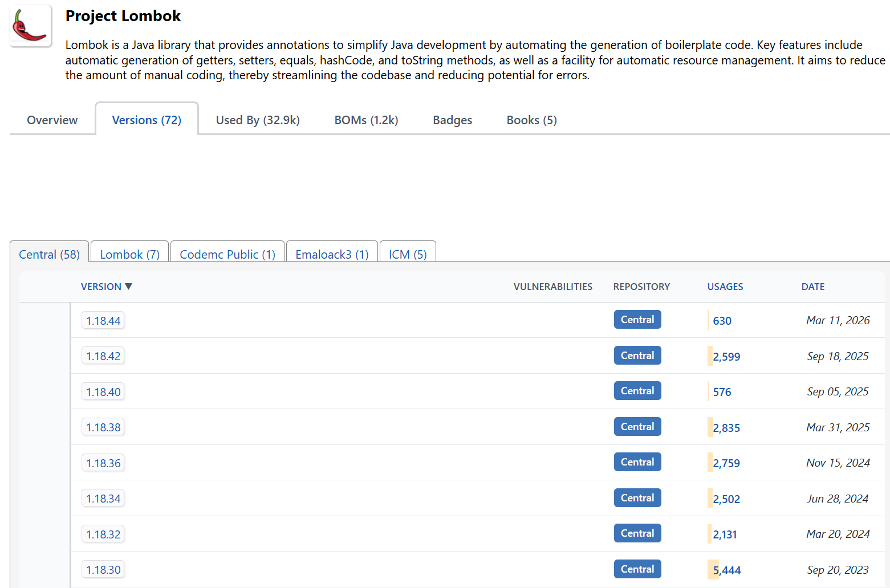Open version 1.18.32

point(103,534)
